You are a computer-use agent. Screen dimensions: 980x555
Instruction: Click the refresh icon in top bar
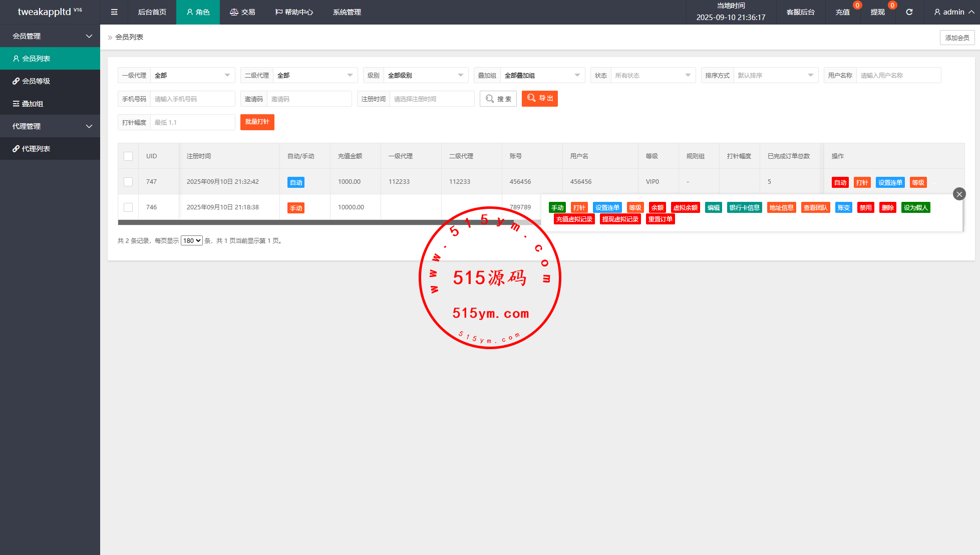[x=909, y=12]
